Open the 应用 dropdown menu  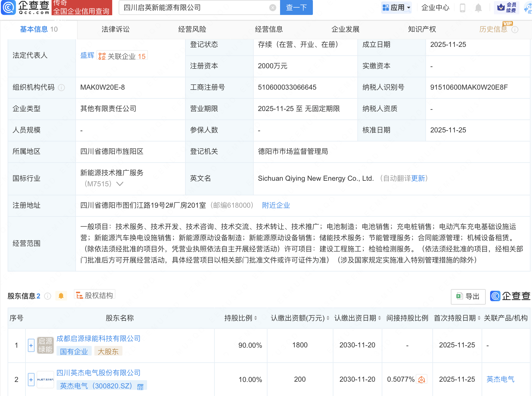396,8
